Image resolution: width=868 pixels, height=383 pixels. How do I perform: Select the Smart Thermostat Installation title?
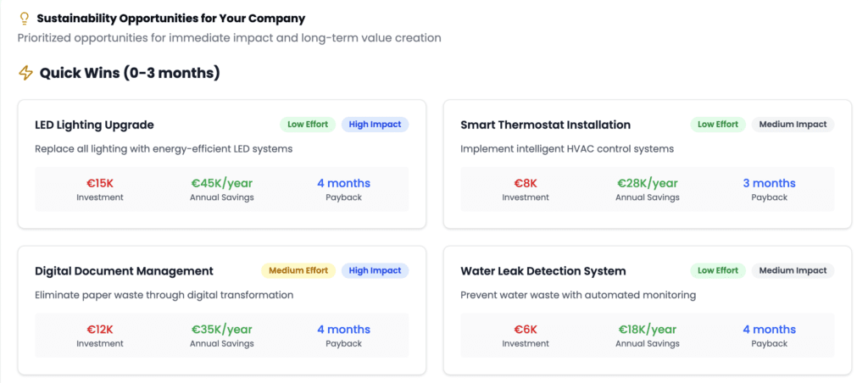pyautogui.click(x=545, y=125)
